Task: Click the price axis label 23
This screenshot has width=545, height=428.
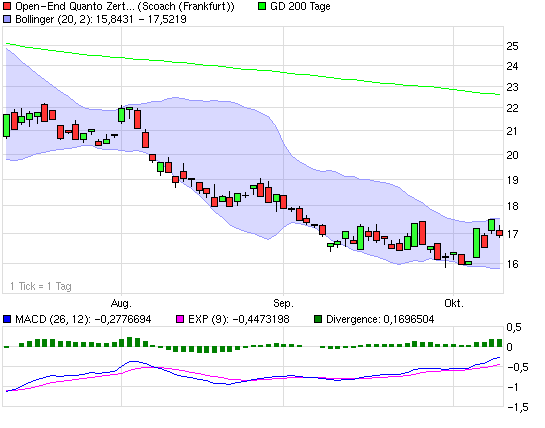Action: click(x=512, y=87)
